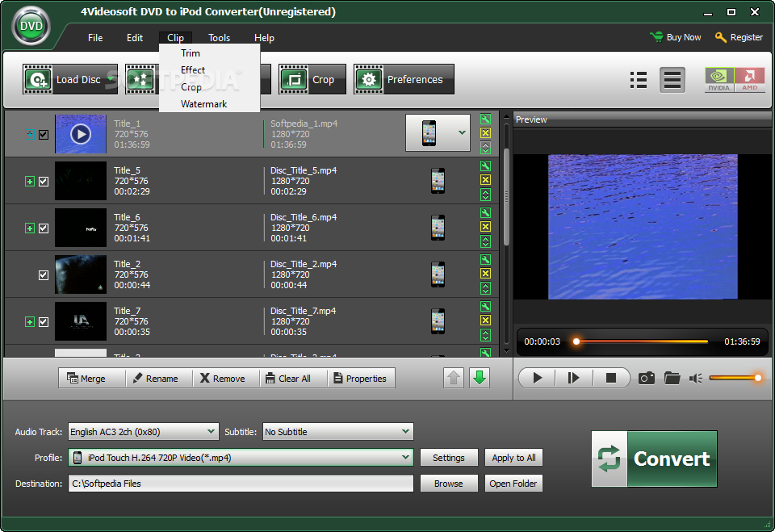Image resolution: width=775 pixels, height=532 pixels.
Task: Step to next frame in preview
Action: [573, 379]
